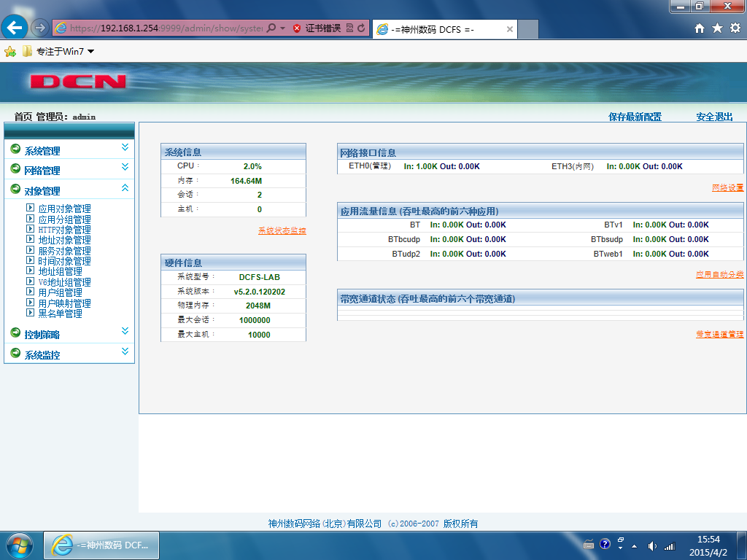The image size is (747, 560).
Task: Open HTTP对象管理 in the sidebar
Action: 64,230
